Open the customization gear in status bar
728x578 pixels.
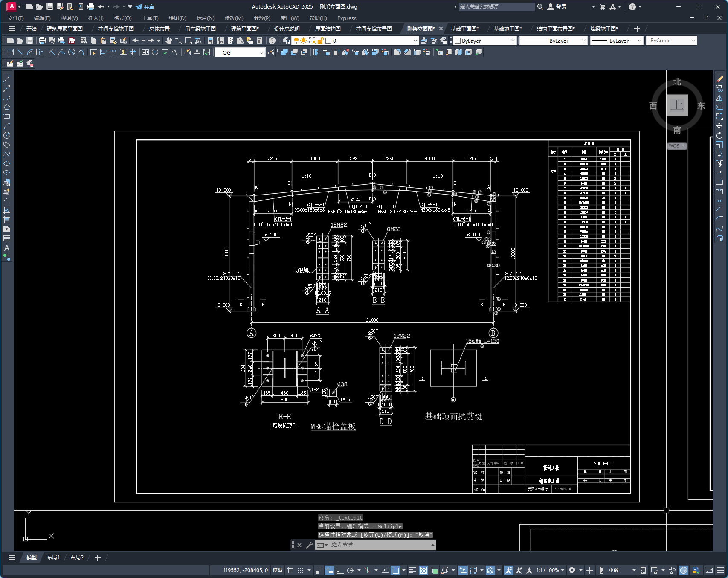[572, 570]
